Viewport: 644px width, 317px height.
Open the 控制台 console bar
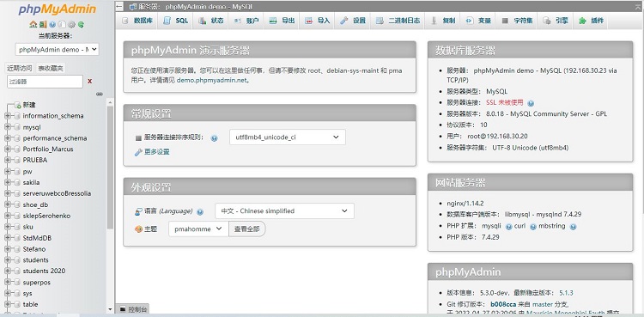click(x=132, y=309)
